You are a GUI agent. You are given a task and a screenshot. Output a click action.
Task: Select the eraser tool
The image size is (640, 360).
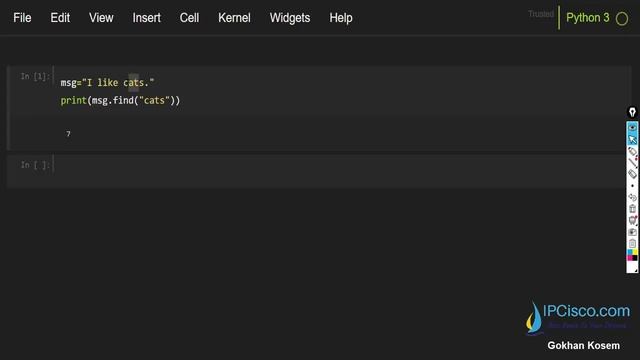[632, 174]
